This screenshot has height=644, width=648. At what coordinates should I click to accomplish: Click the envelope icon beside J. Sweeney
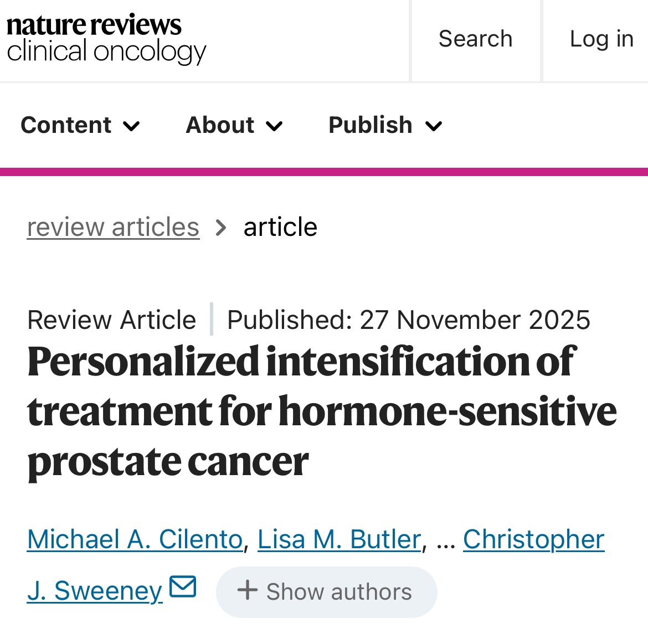(183, 586)
